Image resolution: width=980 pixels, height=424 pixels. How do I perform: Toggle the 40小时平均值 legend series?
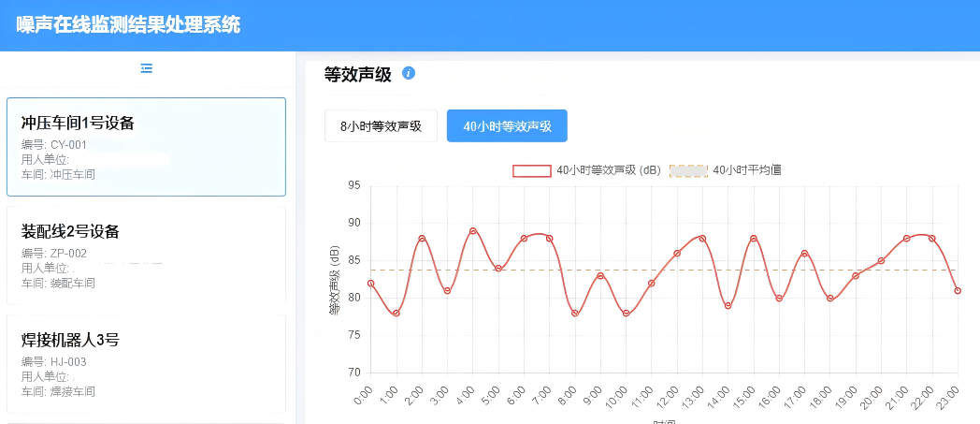[746, 170]
